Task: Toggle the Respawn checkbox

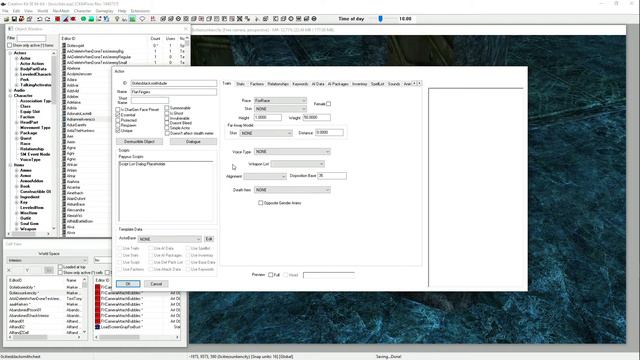Action: pos(118,125)
